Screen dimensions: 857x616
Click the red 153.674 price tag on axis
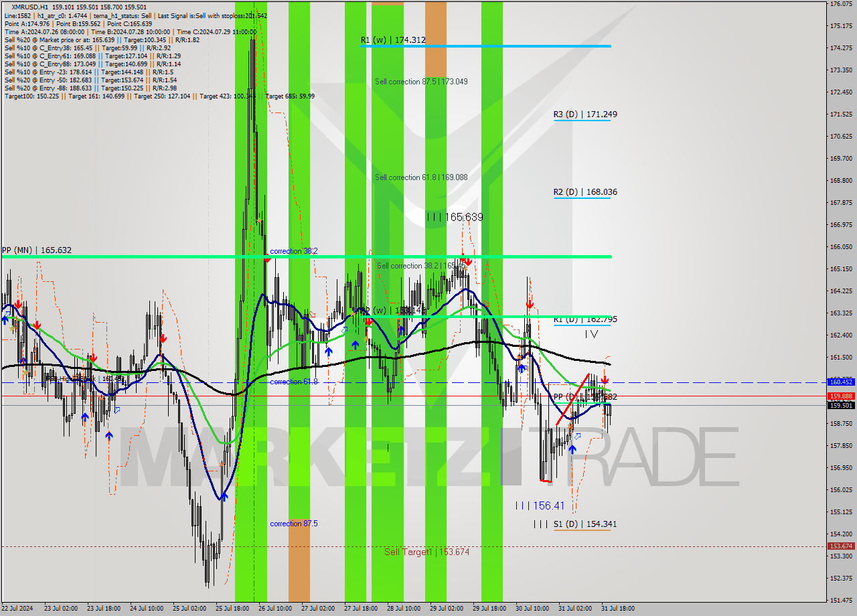pyautogui.click(x=840, y=546)
